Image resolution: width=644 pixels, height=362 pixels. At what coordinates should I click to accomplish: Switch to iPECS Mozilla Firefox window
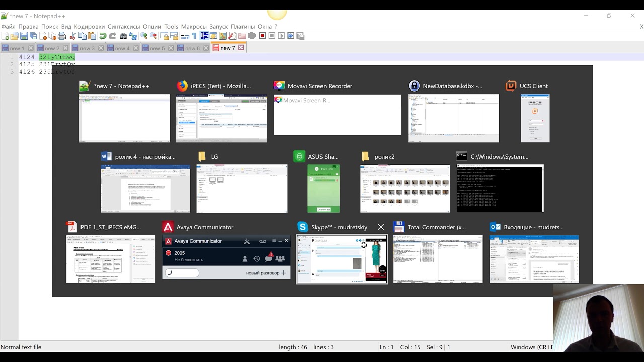click(221, 118)
